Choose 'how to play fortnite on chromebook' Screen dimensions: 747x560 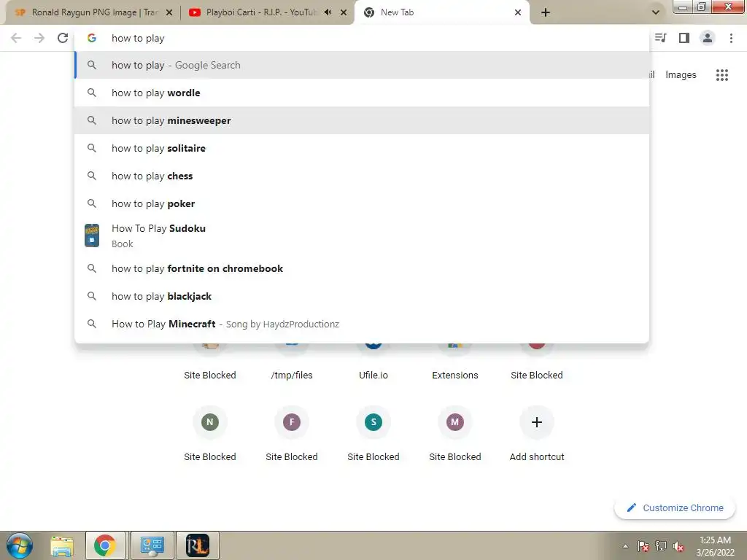pos(362,268)
